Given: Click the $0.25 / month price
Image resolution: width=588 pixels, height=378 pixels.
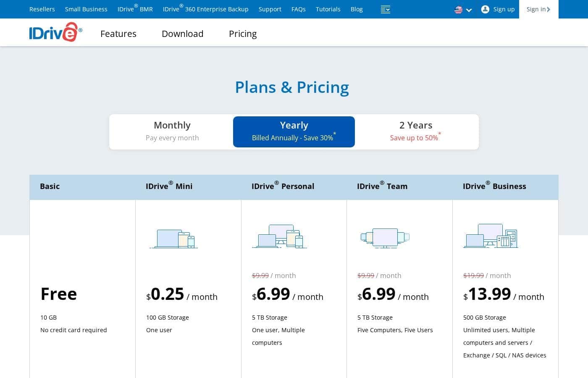Looking at the screenshot, I should click(182, 294).
